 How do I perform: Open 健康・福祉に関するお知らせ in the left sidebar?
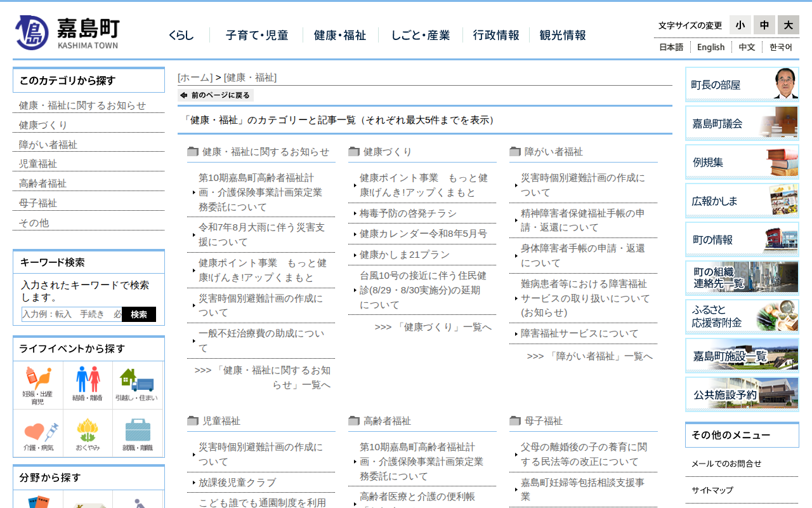(x=82, y=105)
